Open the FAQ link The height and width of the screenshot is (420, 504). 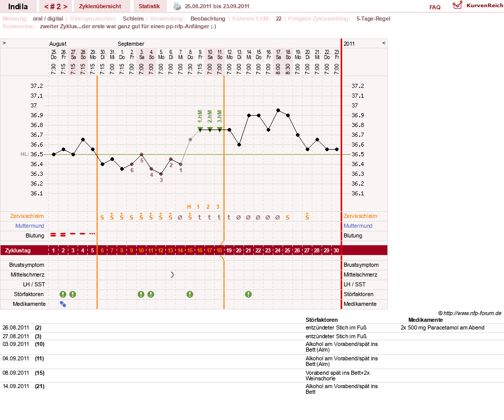tap(435, 7)
